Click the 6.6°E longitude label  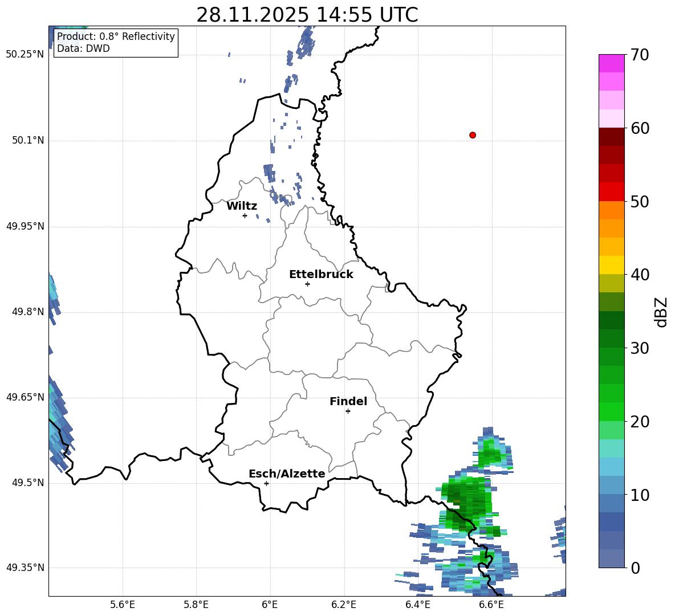491,605
